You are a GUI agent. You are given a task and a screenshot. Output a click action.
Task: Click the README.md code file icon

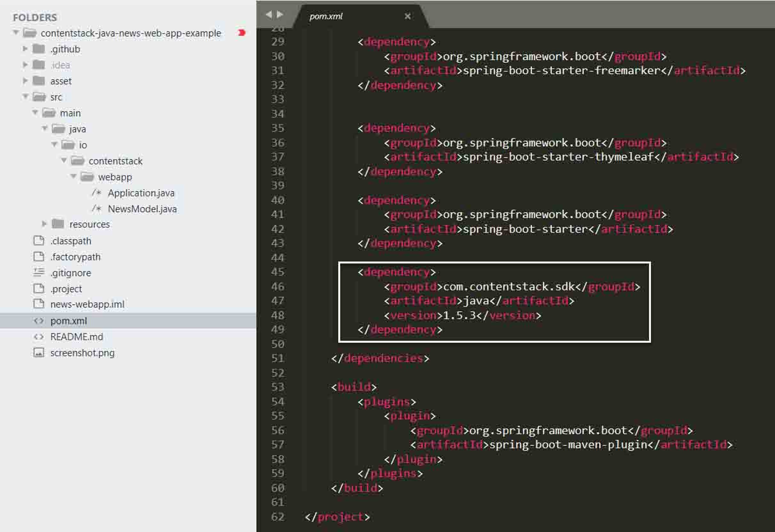coord(39,337)
